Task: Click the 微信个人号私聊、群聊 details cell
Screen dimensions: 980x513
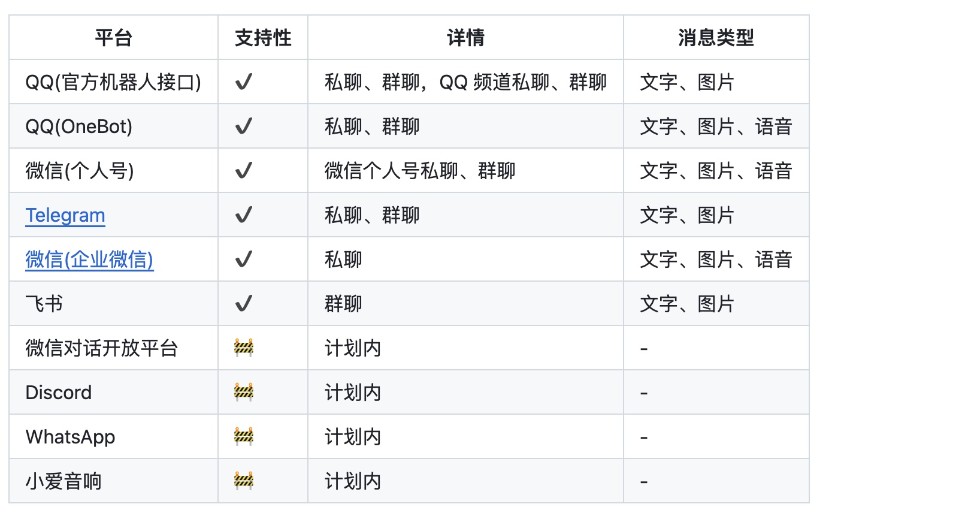Action: 465,171
